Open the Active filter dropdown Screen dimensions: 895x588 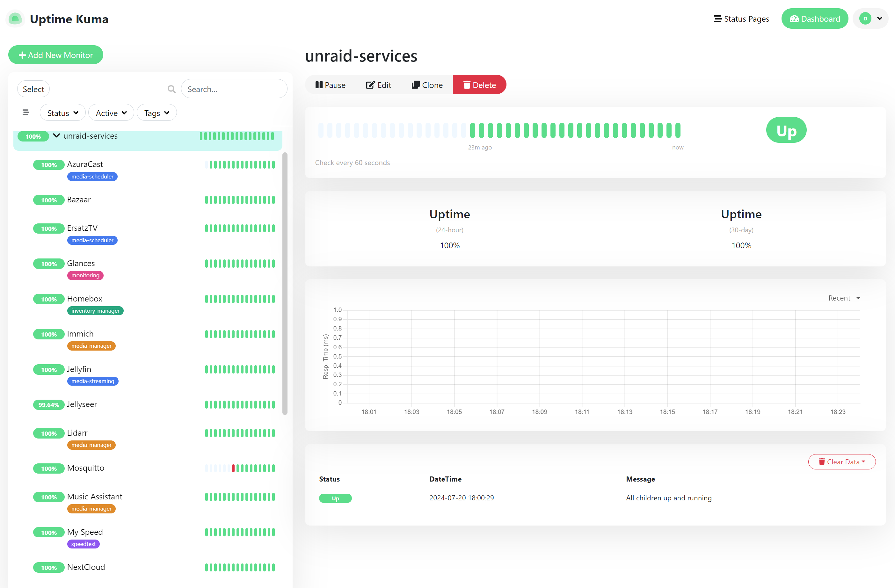111,113
